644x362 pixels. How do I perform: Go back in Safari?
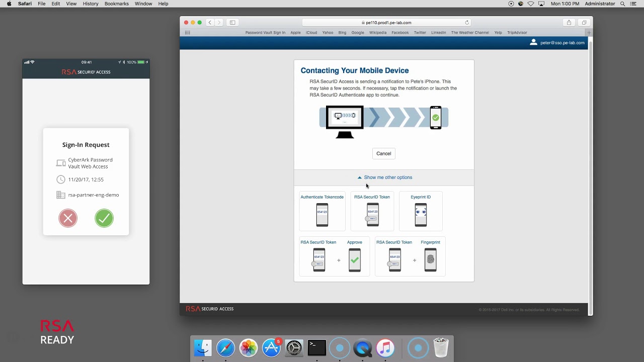click(x=210, y=23)
